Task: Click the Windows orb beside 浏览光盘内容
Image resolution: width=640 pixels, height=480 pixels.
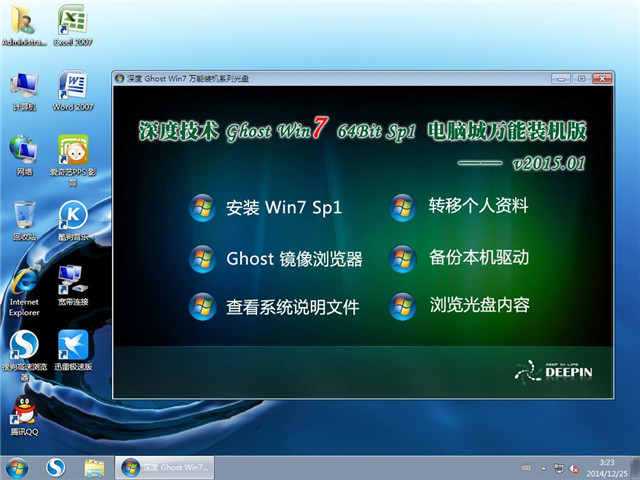Action: (402, 307)
